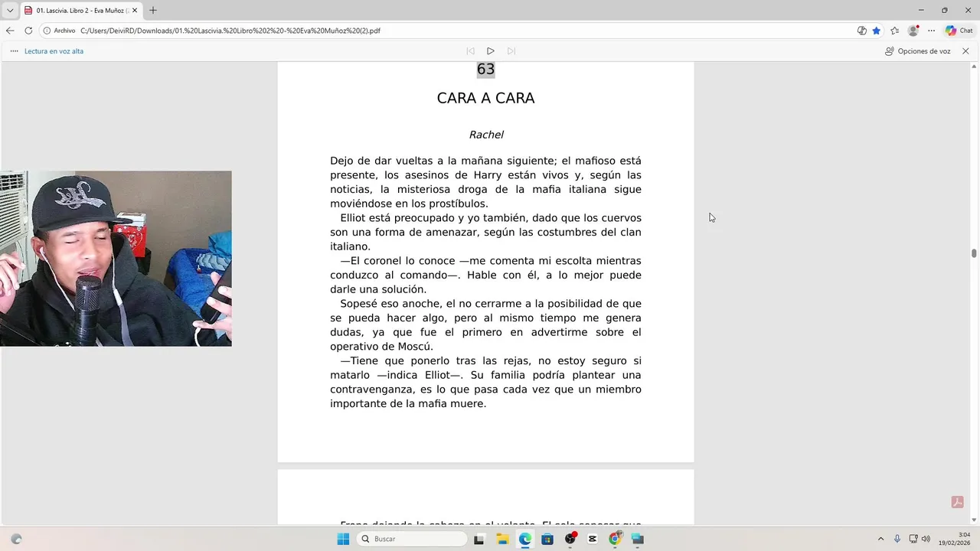The image size is (980, 551).
Task: Click the webcam overlay video
Action: coord(116,259)
